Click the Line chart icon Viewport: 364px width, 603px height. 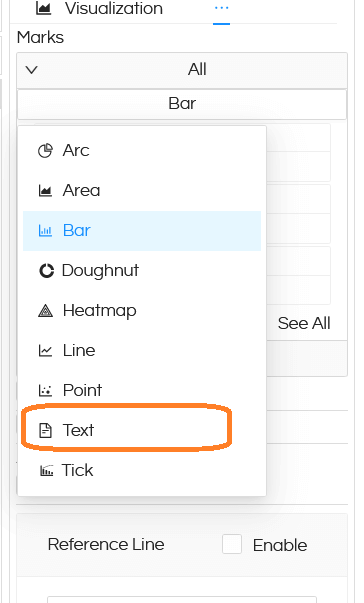[45, 350]
